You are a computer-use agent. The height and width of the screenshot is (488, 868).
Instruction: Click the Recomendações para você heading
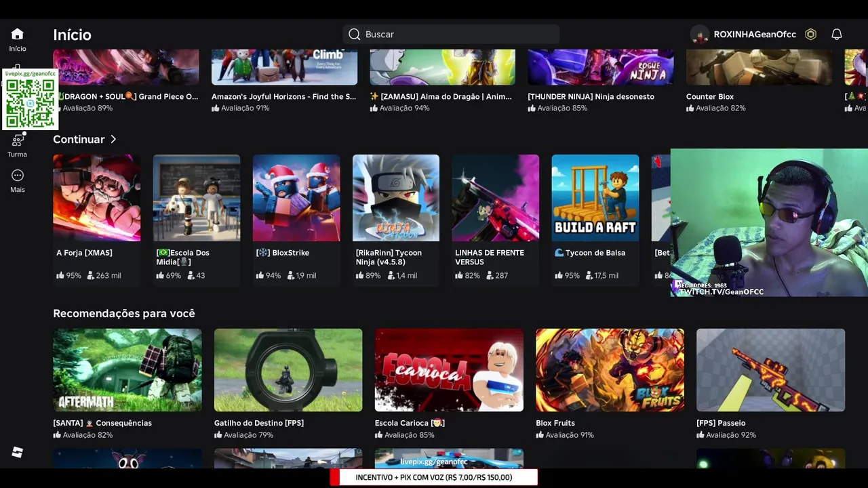click(x=124, y=313)
